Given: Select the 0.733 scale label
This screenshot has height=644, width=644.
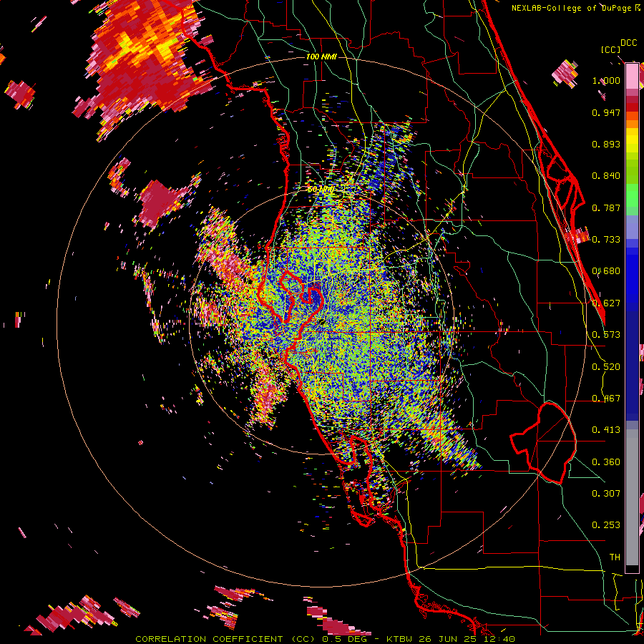Looking at the screenshot, I should click(606, 240).
